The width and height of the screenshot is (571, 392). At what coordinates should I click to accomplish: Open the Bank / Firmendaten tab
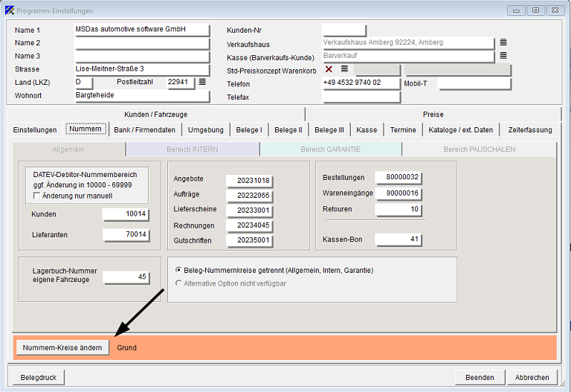click(x=144, y=129)
